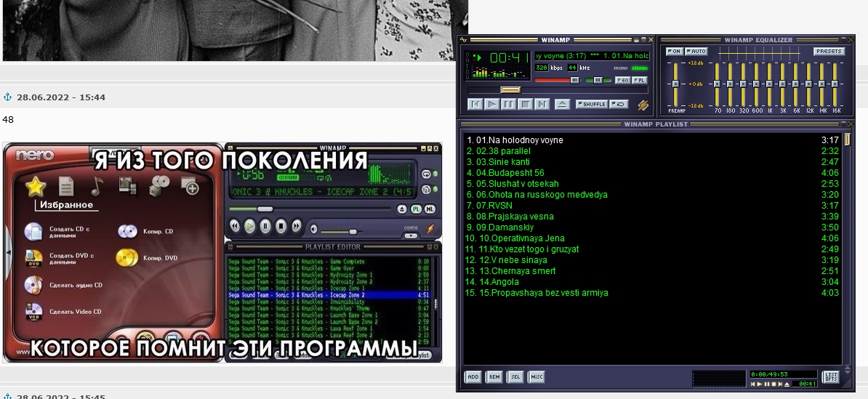
Task: Click the mini pause icon in playlist window
Action: click(x=767, y=384)
